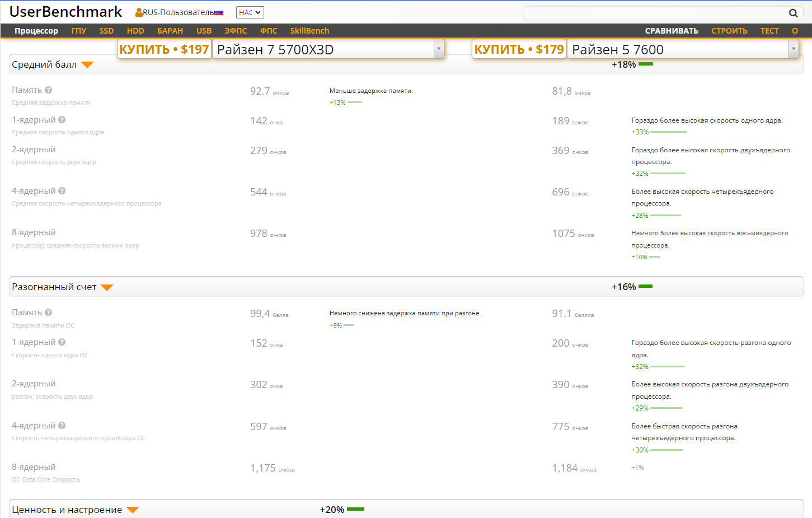Open the Процессор menu tab
Viewport: 812px width, 518px height.
(36, 31)
